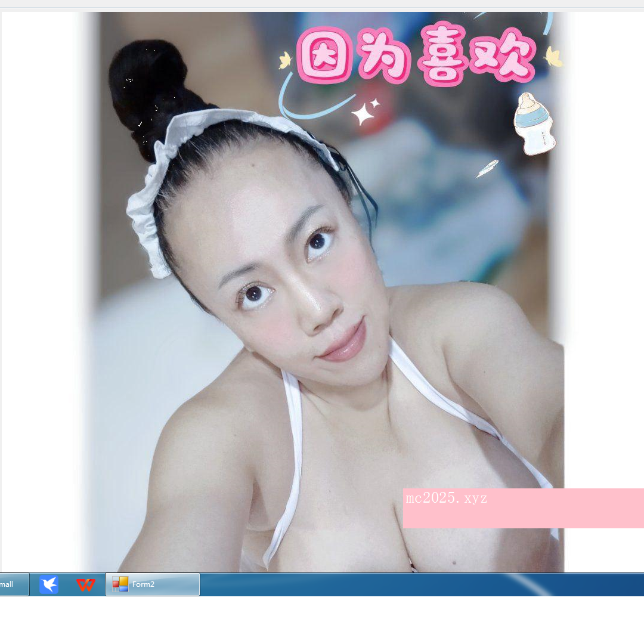Open the red WPS Office taskbar icon
This screenshot has height=644, width=644.
(85, 584)
